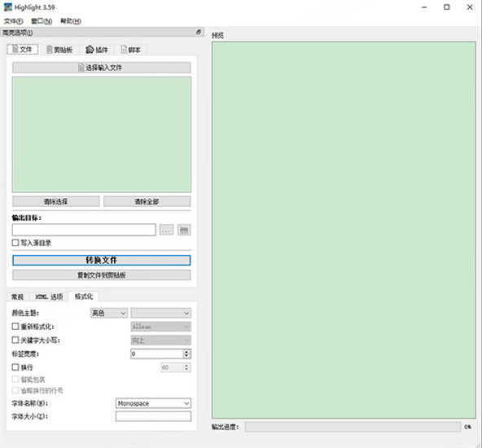Click the 清除全部 clear all button
Viewport: 482px width, 448px height.
tap(147, 201)
